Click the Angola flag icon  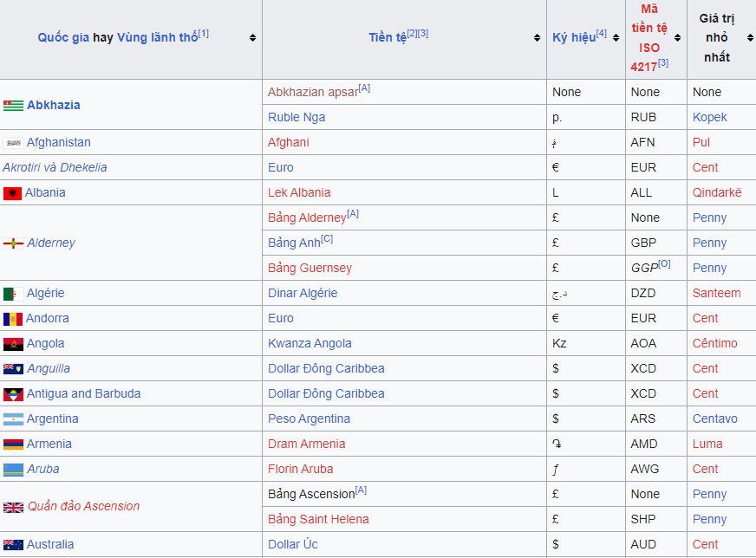click(x=13, y=344)
